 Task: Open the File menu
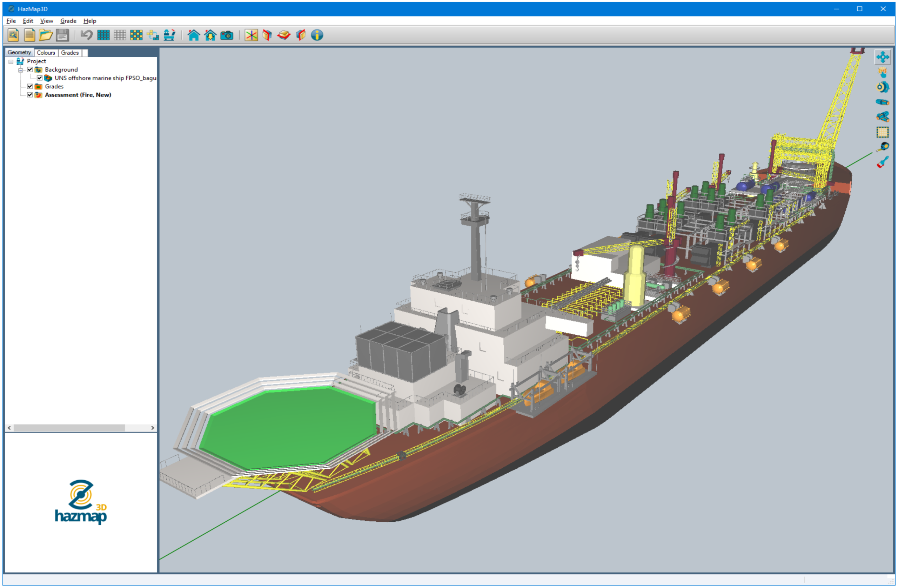11,21
